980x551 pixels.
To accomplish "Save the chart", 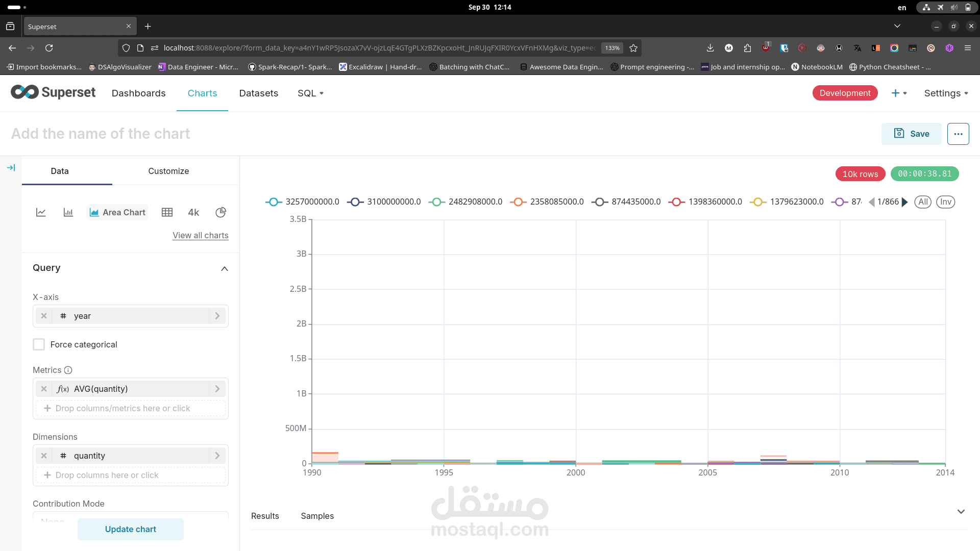I will coord(912,134).
